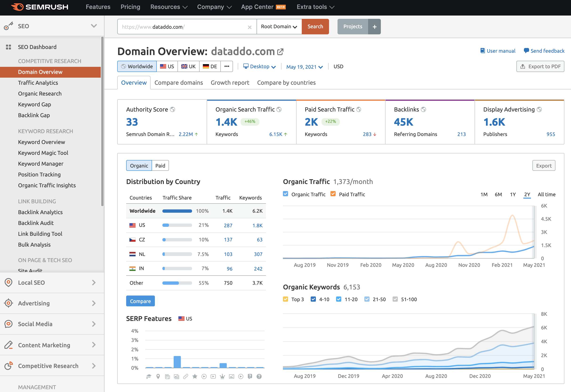Disable the 51-100 keywords checkbox
This screenshot has width=571, height=392.
[x=395, y=299]
